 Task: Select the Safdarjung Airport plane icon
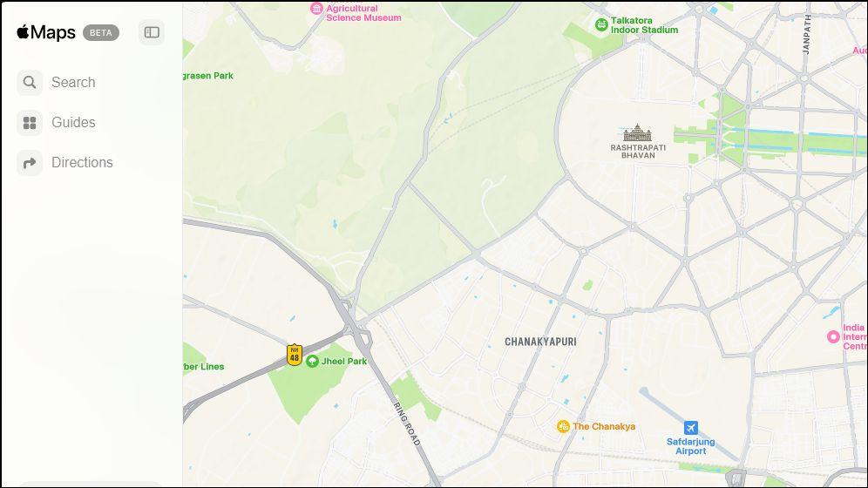(690, 428)
